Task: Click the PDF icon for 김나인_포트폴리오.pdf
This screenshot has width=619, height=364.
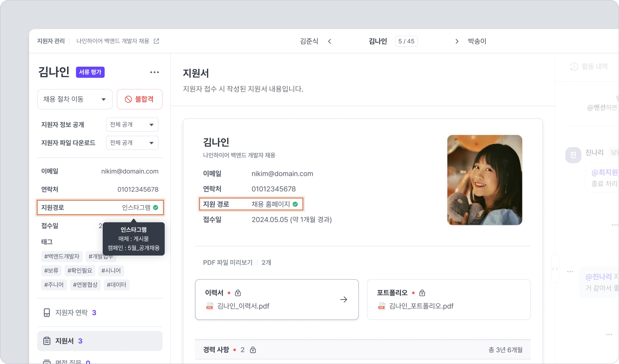Action: pos(382,306)
